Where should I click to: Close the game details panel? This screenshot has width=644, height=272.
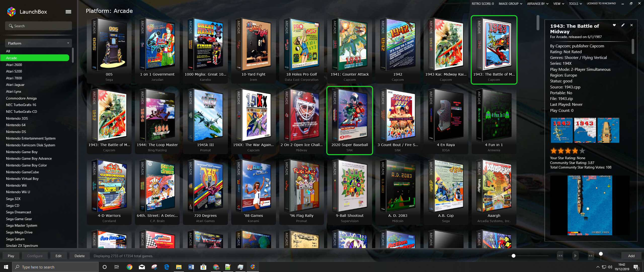631,25
